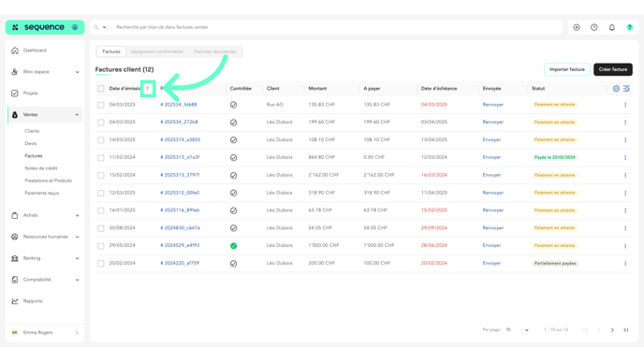Select the checkbox for invoice 202534_272b8
The image size is (644, 362).
click(101, 123)
